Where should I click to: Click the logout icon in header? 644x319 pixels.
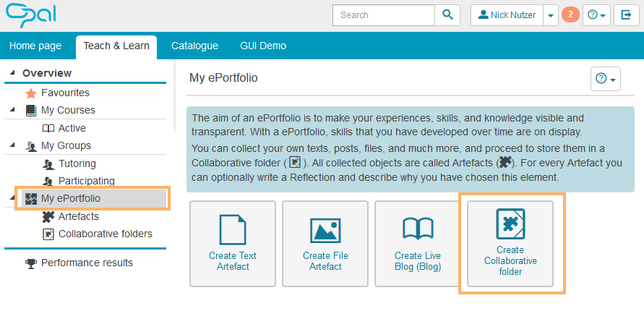click(x=626, y=14)
